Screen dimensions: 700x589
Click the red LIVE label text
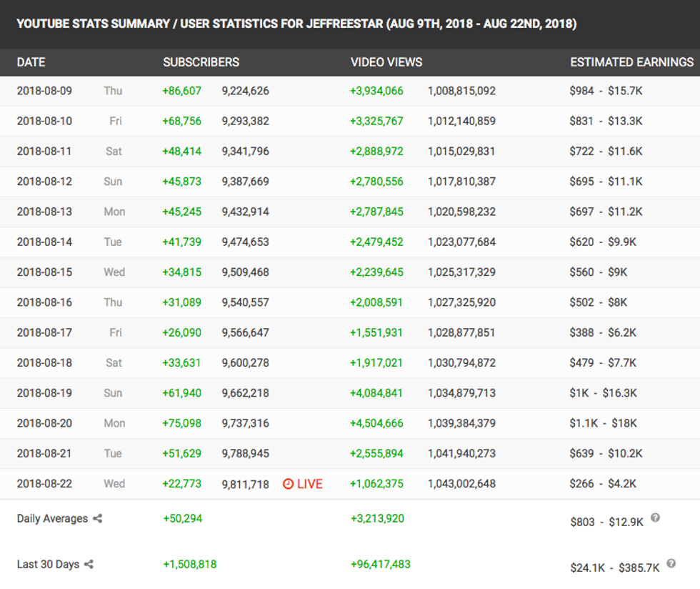point(310,484)
